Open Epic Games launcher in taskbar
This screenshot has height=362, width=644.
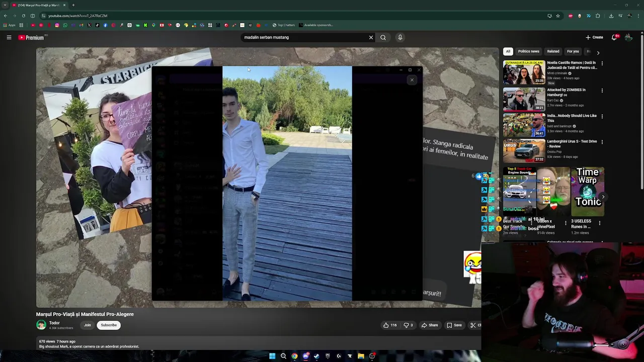coord(328,356)
